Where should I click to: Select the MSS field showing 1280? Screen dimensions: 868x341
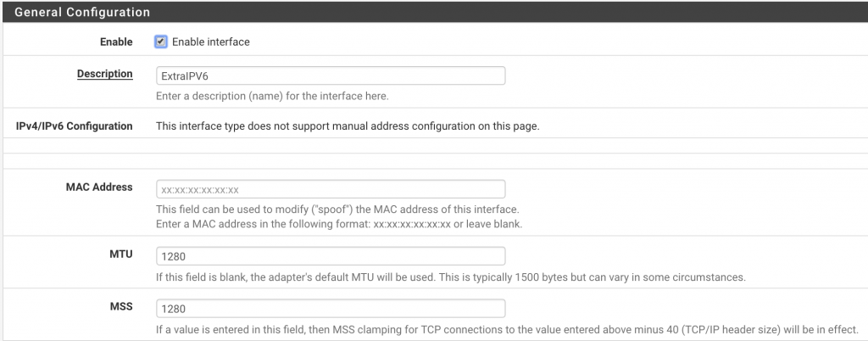click(x=331, y=308)
